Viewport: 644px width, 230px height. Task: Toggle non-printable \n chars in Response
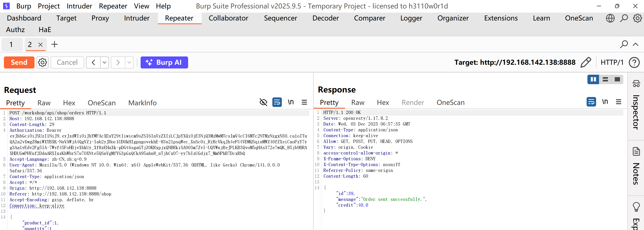pyautogui.click(x=605, y=102)
